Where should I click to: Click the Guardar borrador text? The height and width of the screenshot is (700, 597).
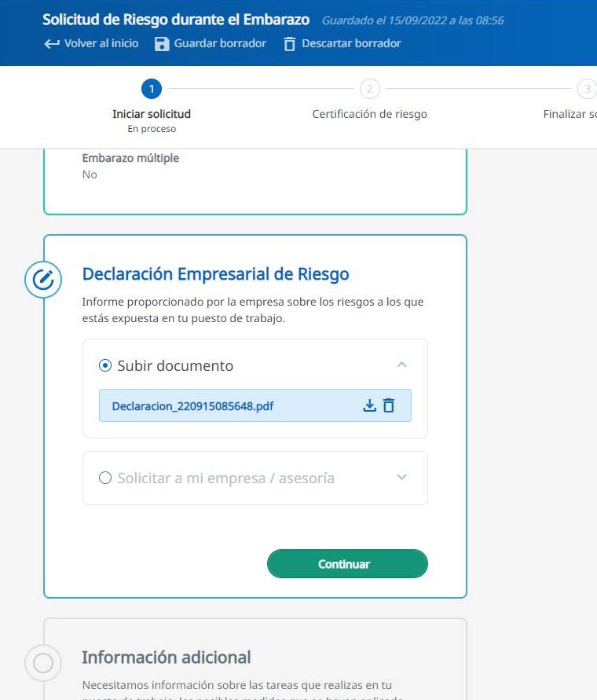220,44
